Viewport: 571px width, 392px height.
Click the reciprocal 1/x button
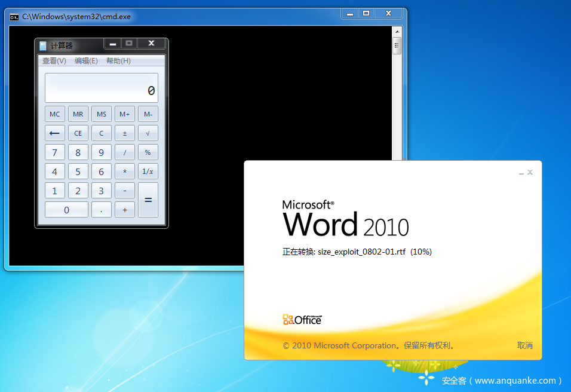tap(148, 172)
